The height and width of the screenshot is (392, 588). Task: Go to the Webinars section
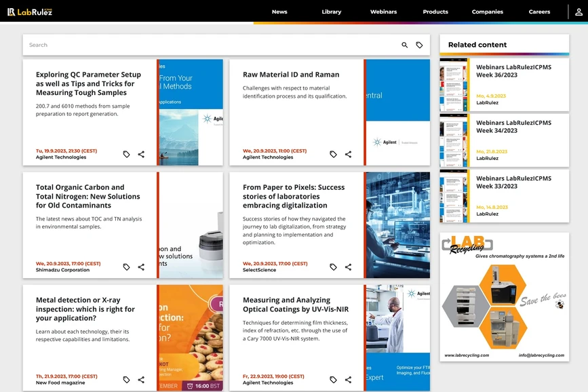383,12
